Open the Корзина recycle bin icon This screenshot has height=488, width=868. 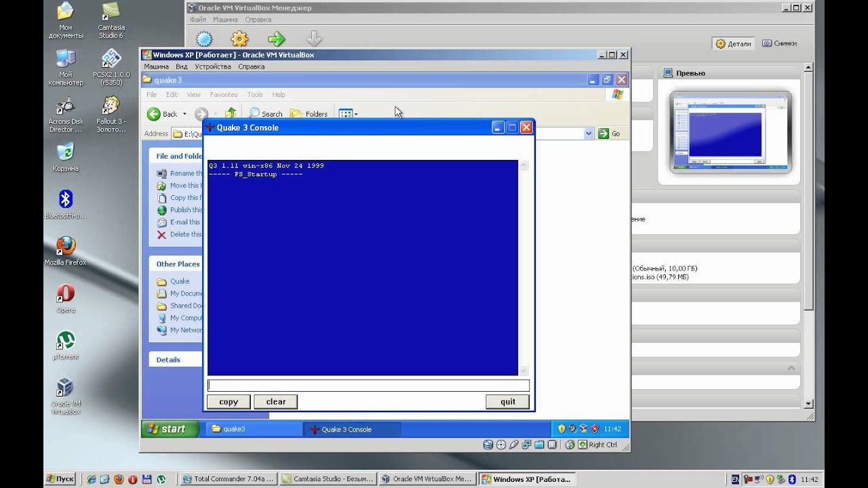66,158
